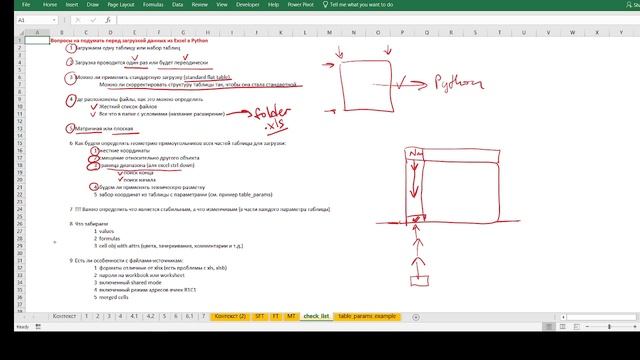Open the Review ribbon tab

pyautogui.click(x=200, y=4)
